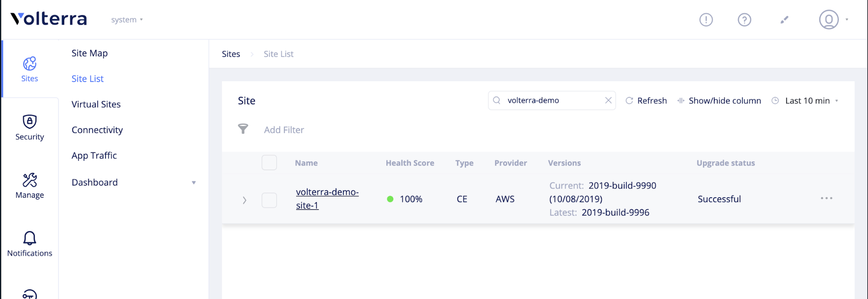Open the user profile avatar

tap(828, 20)
